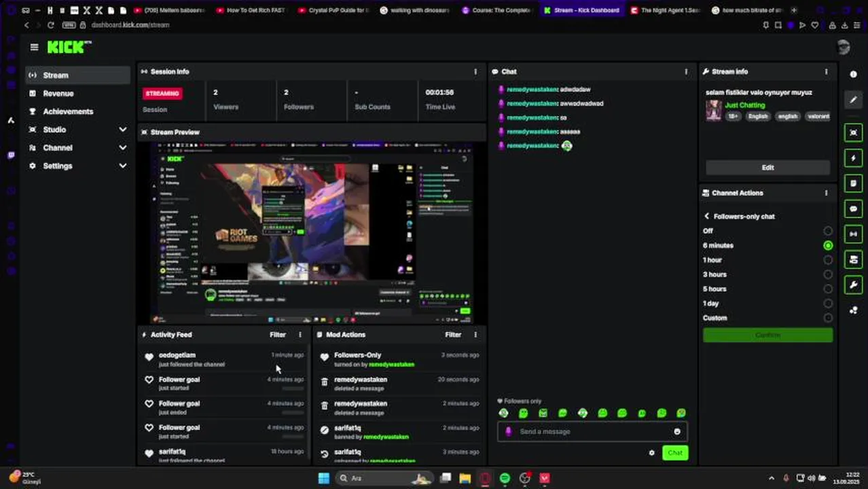Click the pencil edit icon in right rail
Screen dimensions: 868x489
coord(854,100)
